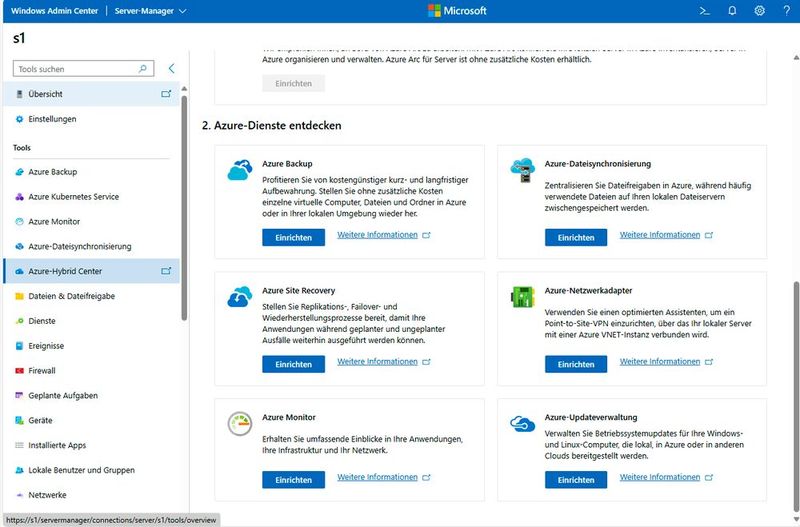The height and width of the screenshot is (527, 800).
Task: Open Dateien & Dateifreigabe tool
Action: (x=91, y=296)
